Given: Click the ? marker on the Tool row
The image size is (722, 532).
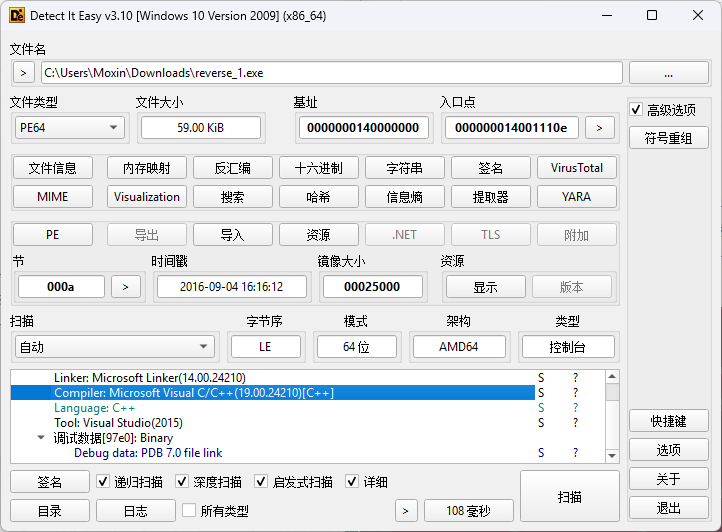Looking at the screenshot, I should click(x=575, y=423).
